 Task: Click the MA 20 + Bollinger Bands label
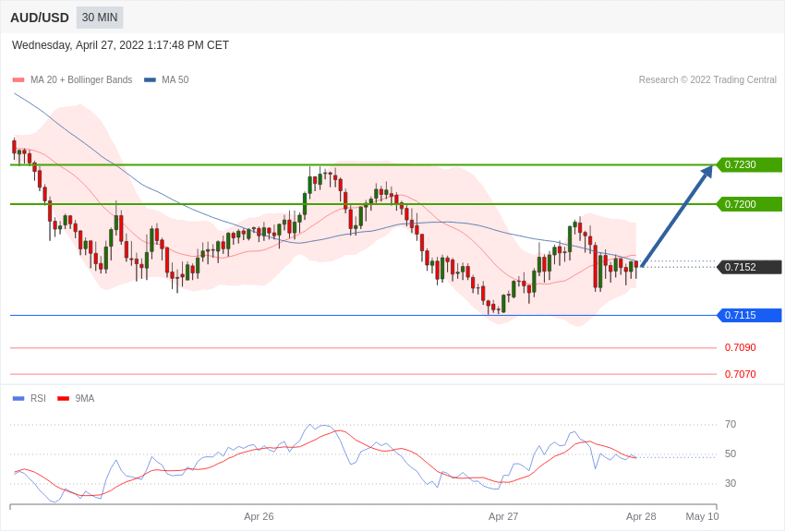[x=81, y=80]
